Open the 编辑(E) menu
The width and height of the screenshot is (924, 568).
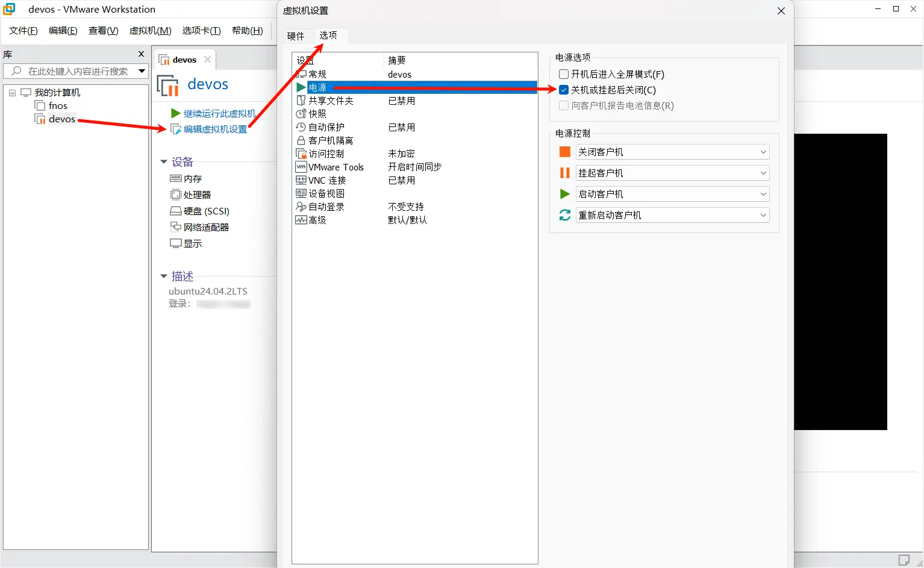click(x=63, y=31)
